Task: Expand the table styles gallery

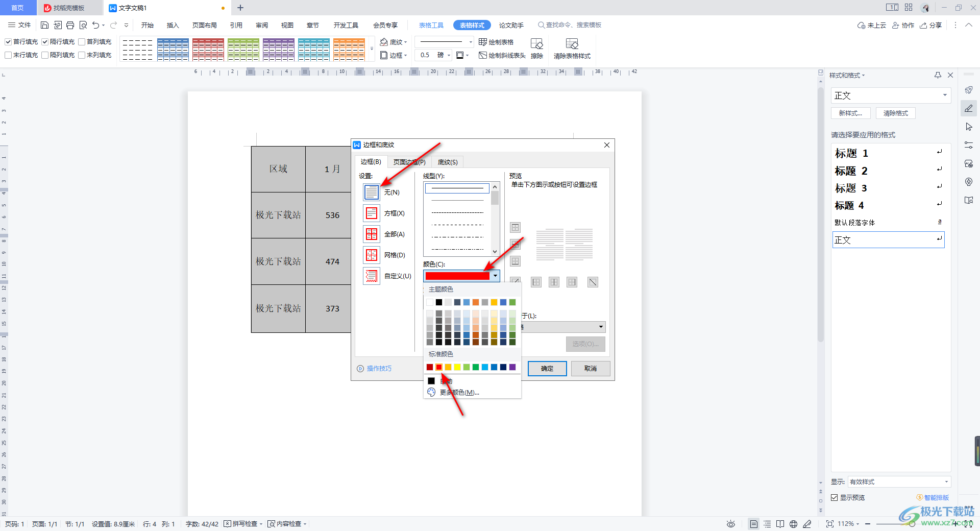Action: (x=372, y=49)
